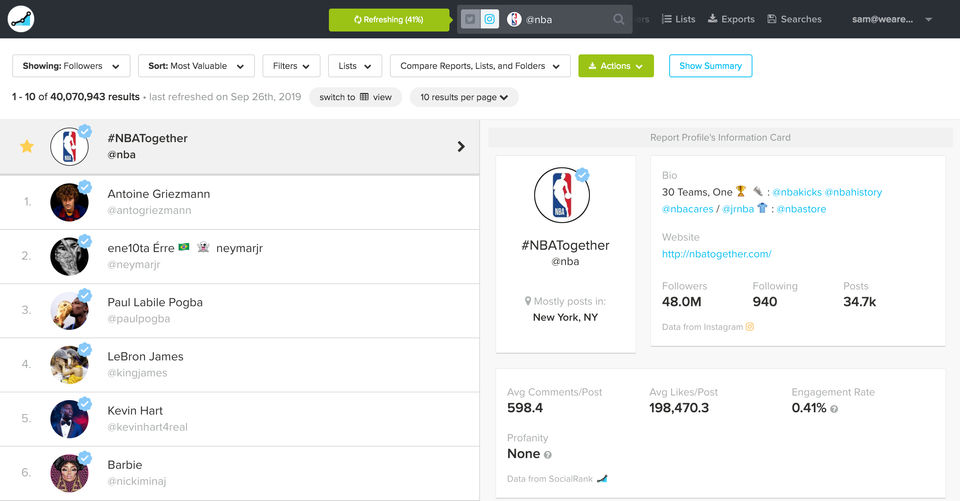Click Paul Labile Pogba's avatar
The height and width of the screenshot is (501, 960).
69,310
